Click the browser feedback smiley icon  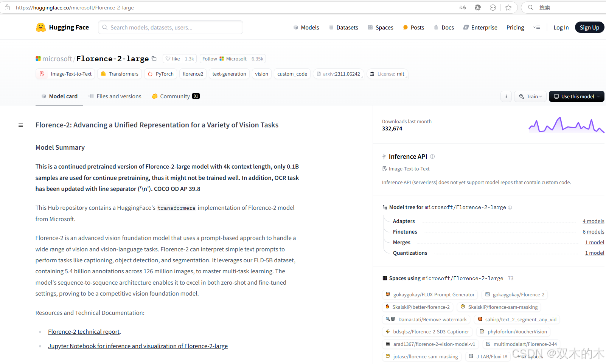click(x=493, y=8)
